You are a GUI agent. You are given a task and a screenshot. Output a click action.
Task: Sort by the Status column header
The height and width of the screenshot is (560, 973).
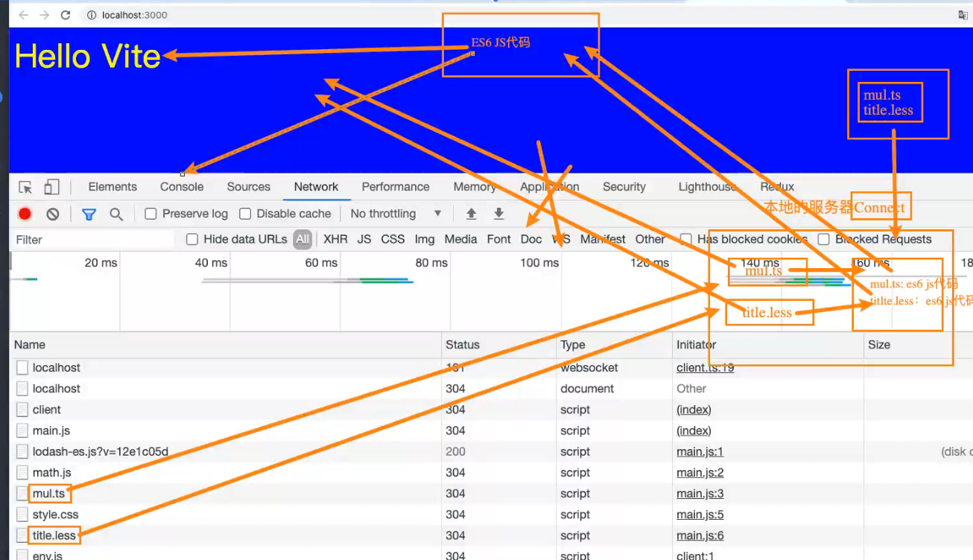[x=499, y=345]
